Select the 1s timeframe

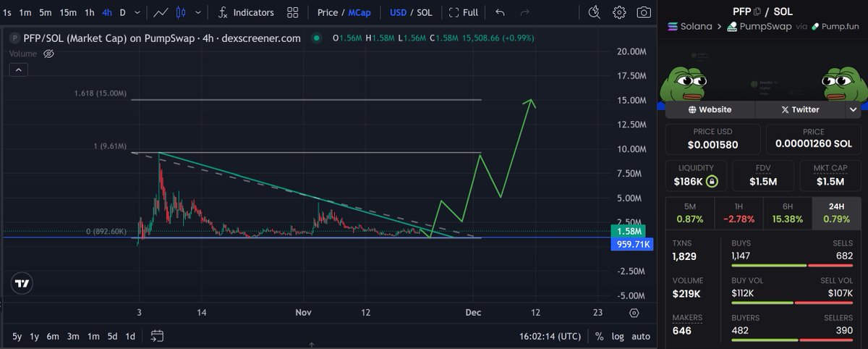(x=7, y=12)
